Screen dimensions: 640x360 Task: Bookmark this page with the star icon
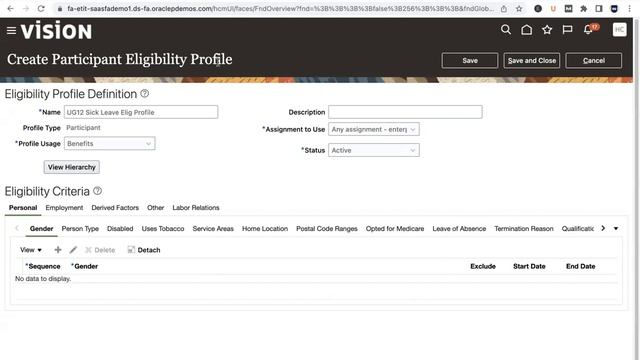point(519,9)
